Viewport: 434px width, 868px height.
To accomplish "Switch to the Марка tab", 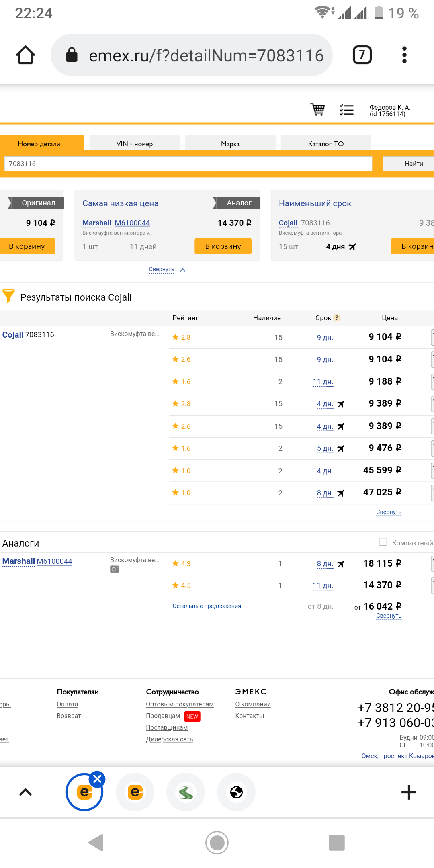I will tap(230, 144).
